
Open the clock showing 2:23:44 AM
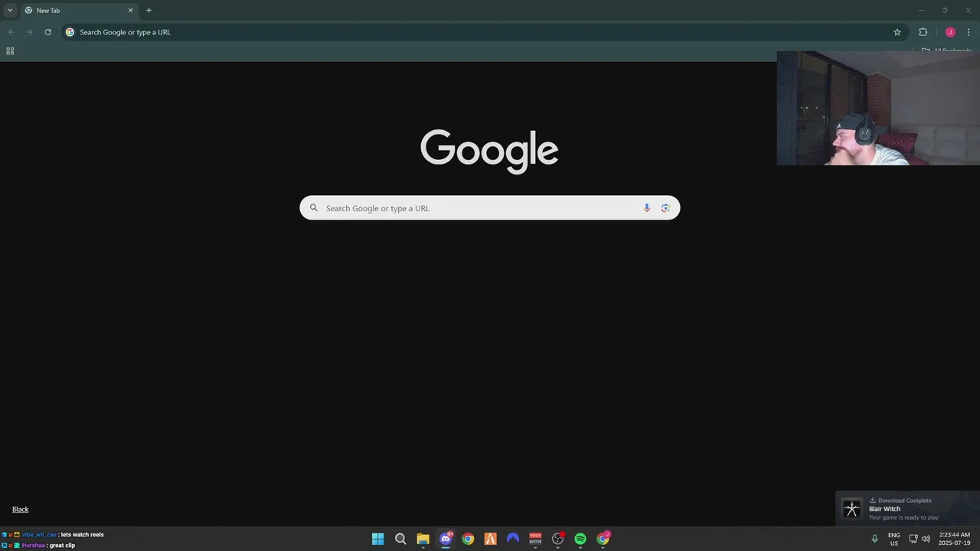point(955,539)
